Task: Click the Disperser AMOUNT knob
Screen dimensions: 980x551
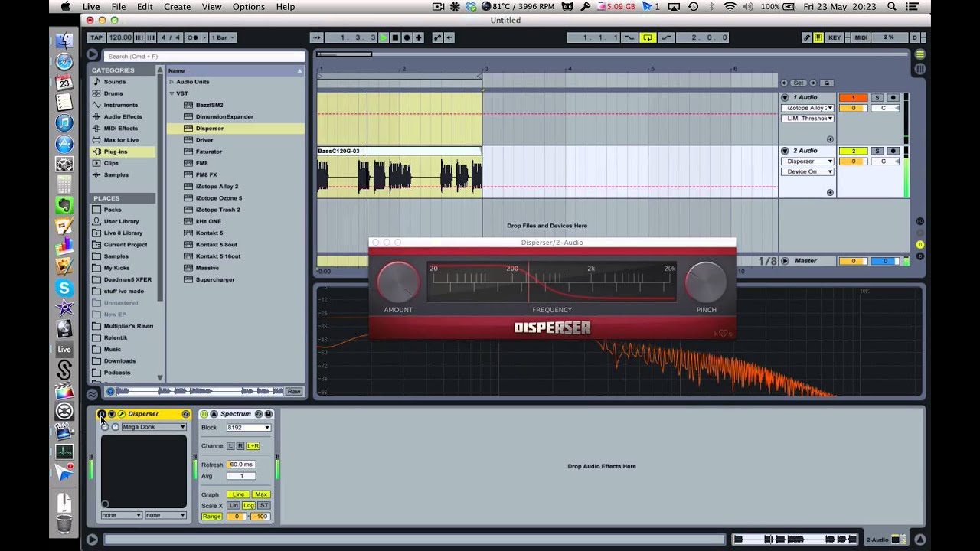Action: coord(398,282)
